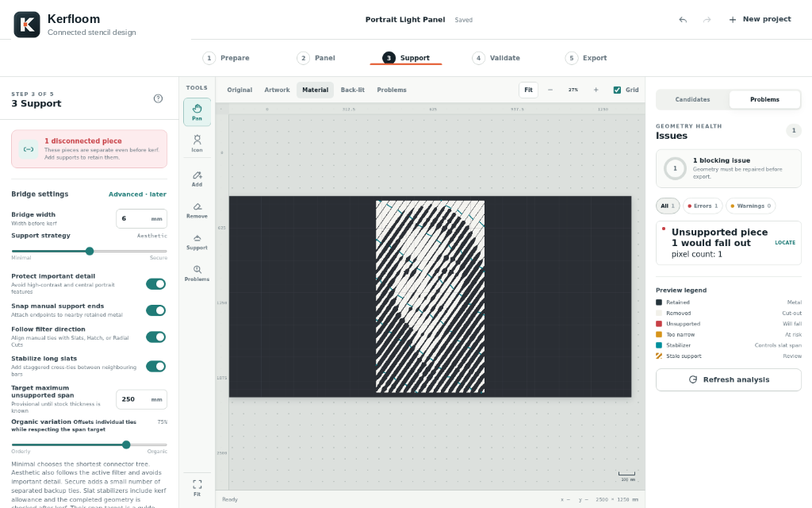Toggle Stabilize long slats switch

(x=156, y=367)
